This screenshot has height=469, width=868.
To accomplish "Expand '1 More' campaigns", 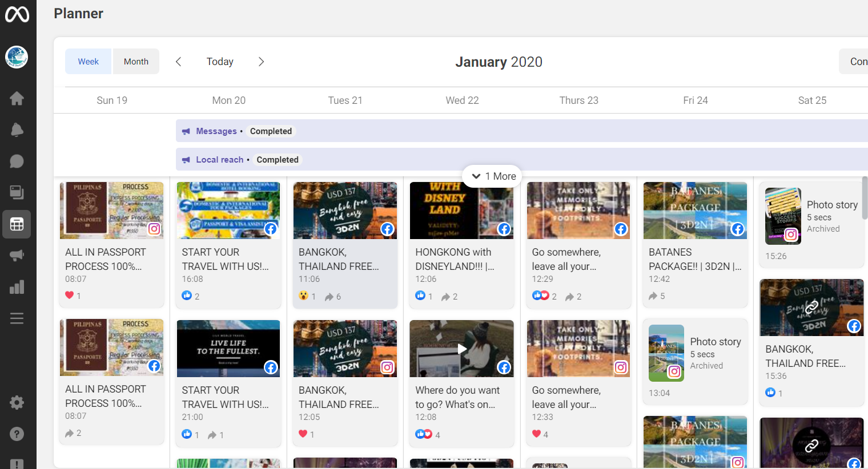I will [492, 176].
